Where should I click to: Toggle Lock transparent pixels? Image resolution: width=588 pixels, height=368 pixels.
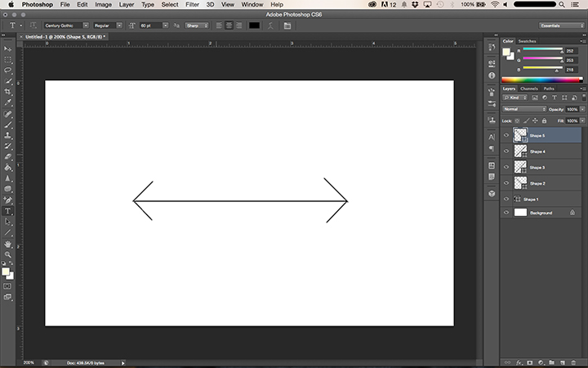click(517, 121)
